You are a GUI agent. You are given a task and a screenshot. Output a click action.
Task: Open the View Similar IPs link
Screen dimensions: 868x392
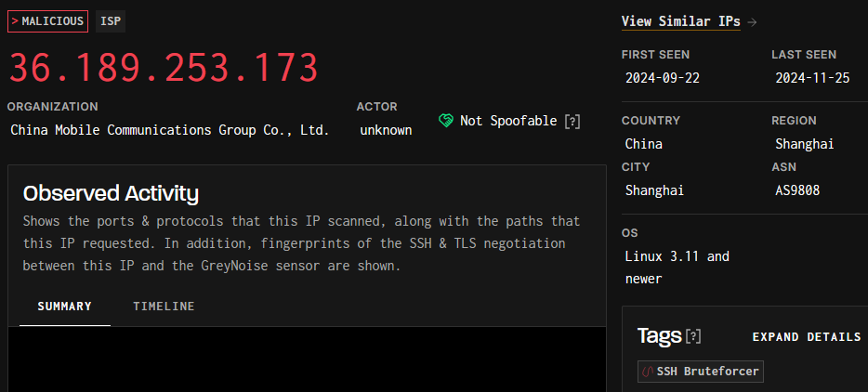click(680, 21)
